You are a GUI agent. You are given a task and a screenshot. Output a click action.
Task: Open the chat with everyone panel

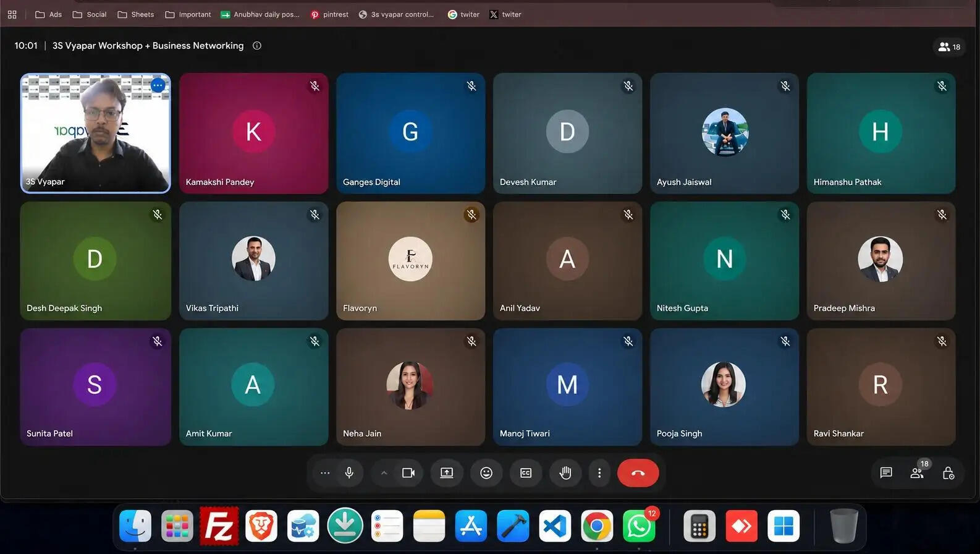[885, 473]
